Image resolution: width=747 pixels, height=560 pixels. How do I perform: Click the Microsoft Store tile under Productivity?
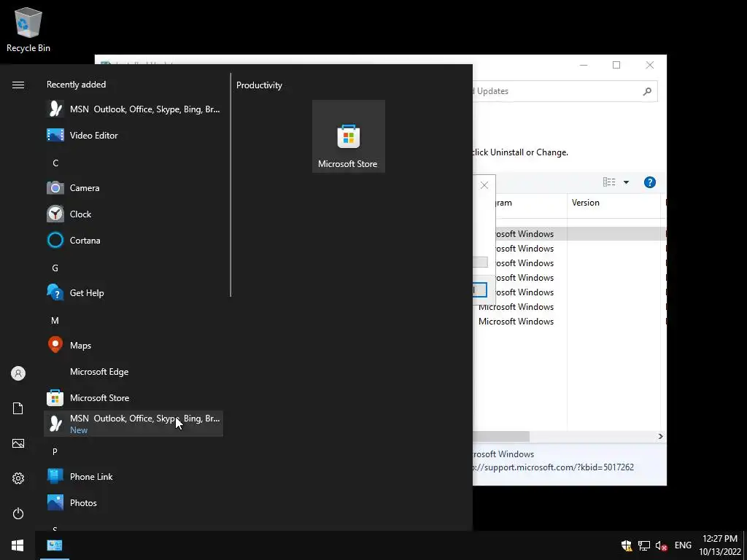point(348,136)
